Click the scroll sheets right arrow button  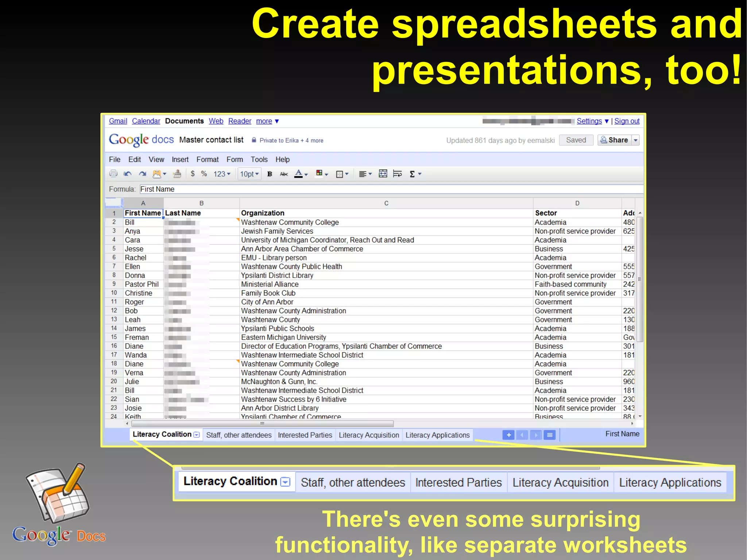(536, 435)
